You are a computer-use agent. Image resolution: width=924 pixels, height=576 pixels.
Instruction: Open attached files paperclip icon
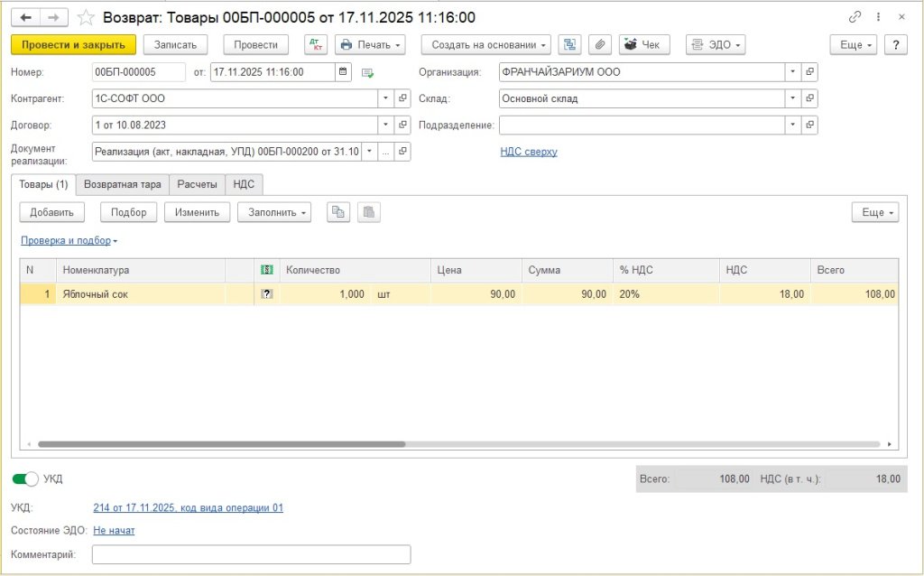(x=599, y=45)
